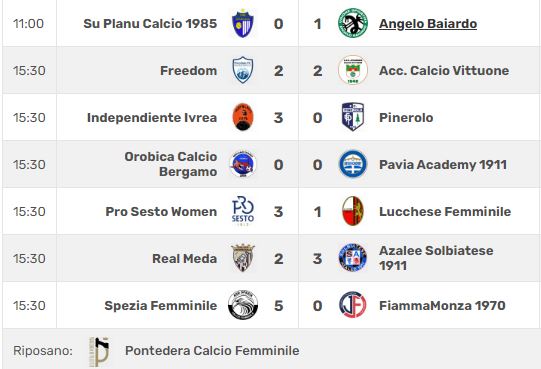
Task: Open the Real Meda crowned crest
Action: pyautogui.click(x=243, y=258)
